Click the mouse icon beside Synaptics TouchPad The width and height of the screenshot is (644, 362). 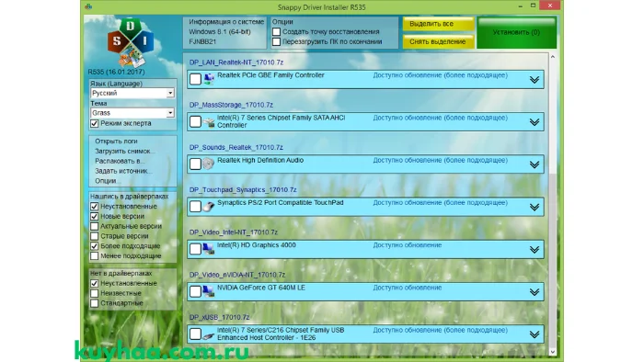click(x=209, y=207)
